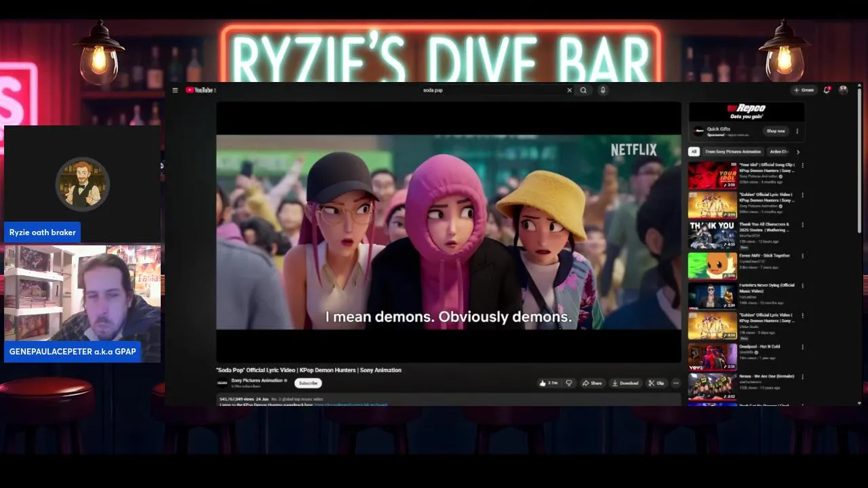The height and width of the screenshot is (488, 868).
Task: Click the Soda Pop video player area
Action: tap(448, 232)
